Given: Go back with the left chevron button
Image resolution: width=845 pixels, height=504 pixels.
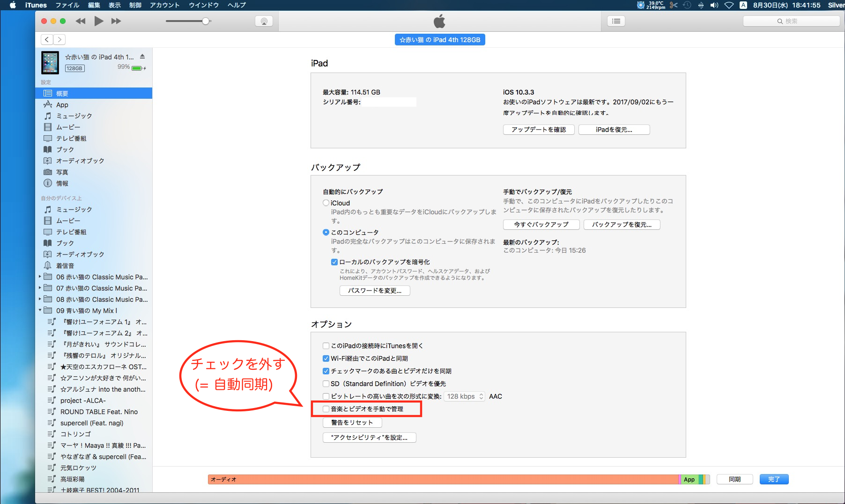Looking at the screenshot, I should (x=47, y=40).
